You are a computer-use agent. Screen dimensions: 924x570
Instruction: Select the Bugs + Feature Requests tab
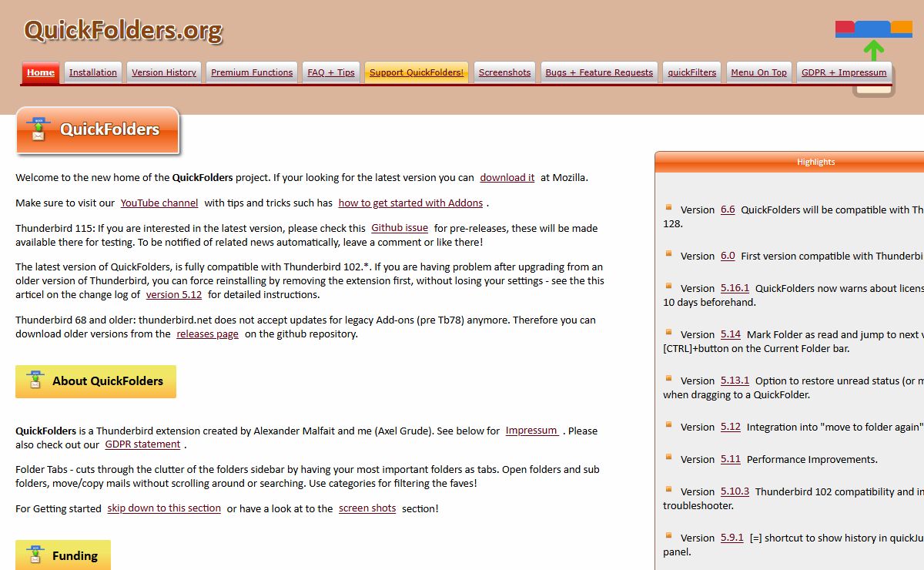(599, 72)
